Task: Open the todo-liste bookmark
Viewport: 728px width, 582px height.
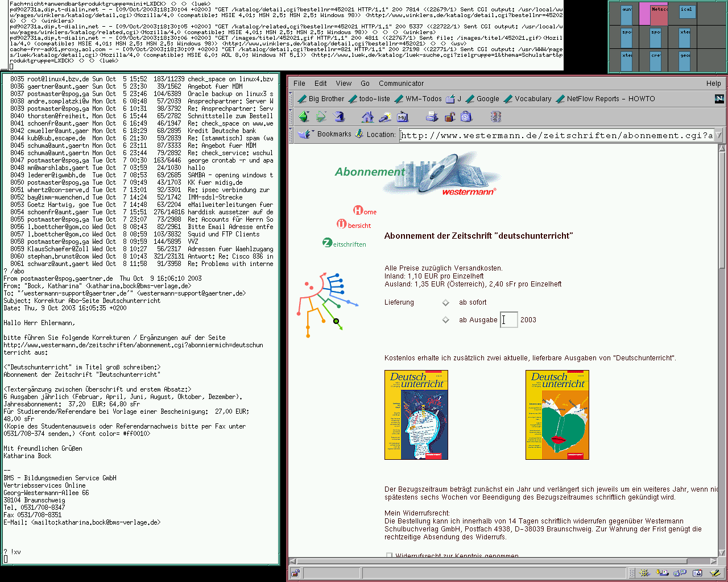Action: (x=369, y=99)
